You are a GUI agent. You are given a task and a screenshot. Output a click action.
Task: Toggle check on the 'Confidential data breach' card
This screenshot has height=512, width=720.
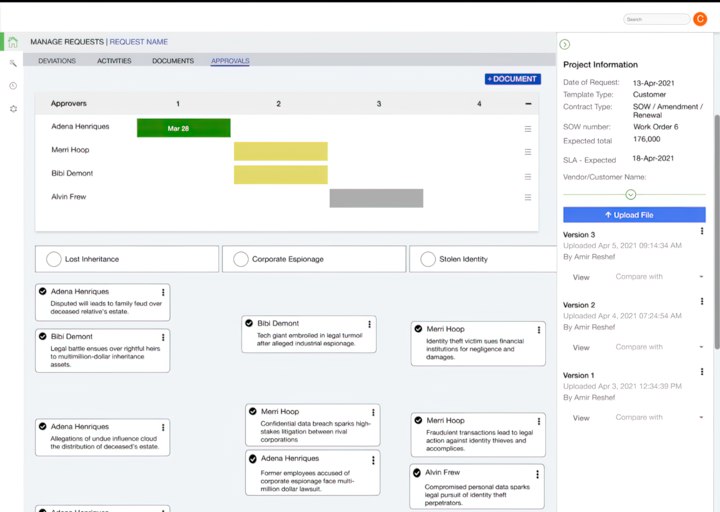point(253,411)
